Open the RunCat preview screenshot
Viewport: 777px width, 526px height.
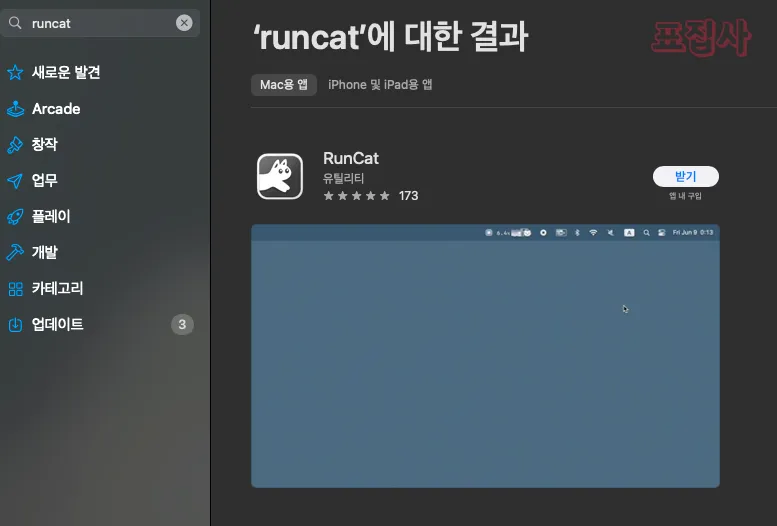click(x=486, y=356)
